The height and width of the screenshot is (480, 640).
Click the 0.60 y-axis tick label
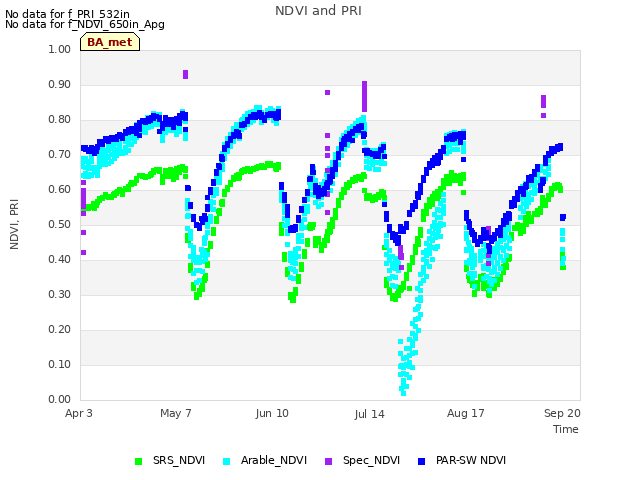click(60, 189)
